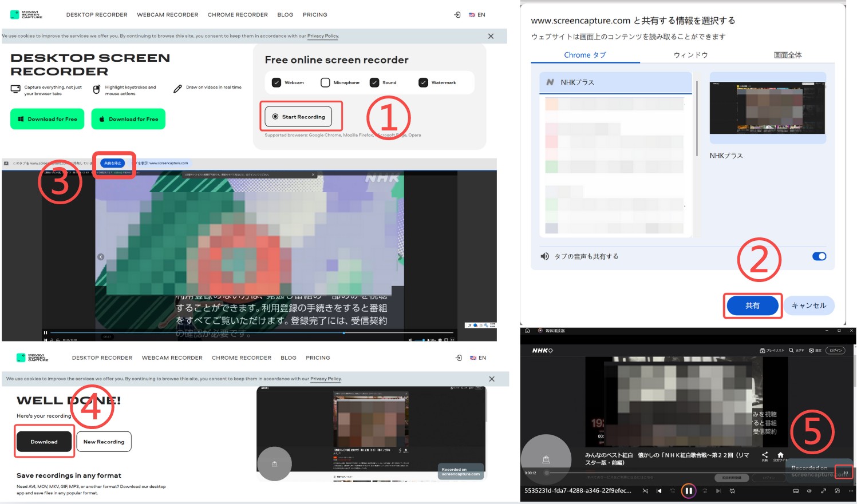Click NHK web video progress bar
857x504 pixels.
(252, 332)
